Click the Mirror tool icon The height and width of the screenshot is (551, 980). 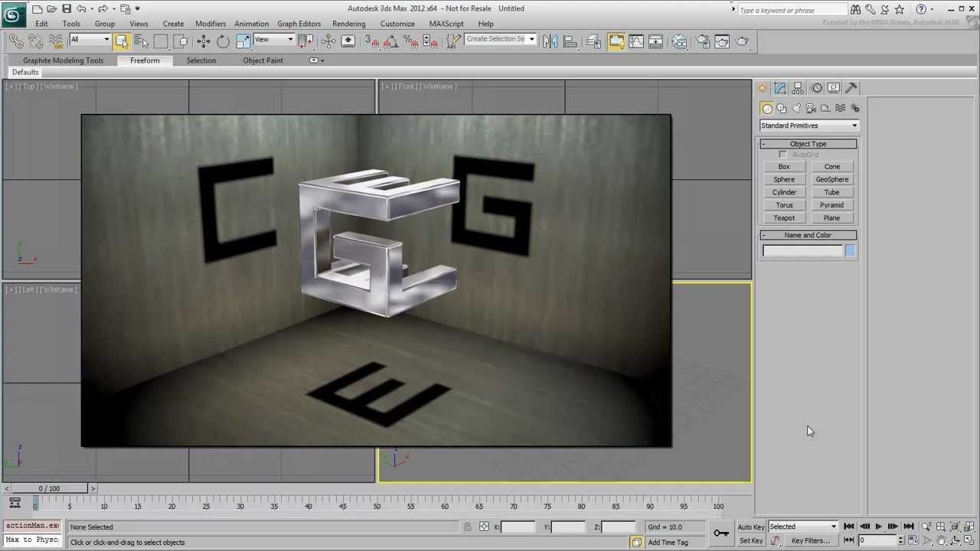coord(550,41)
